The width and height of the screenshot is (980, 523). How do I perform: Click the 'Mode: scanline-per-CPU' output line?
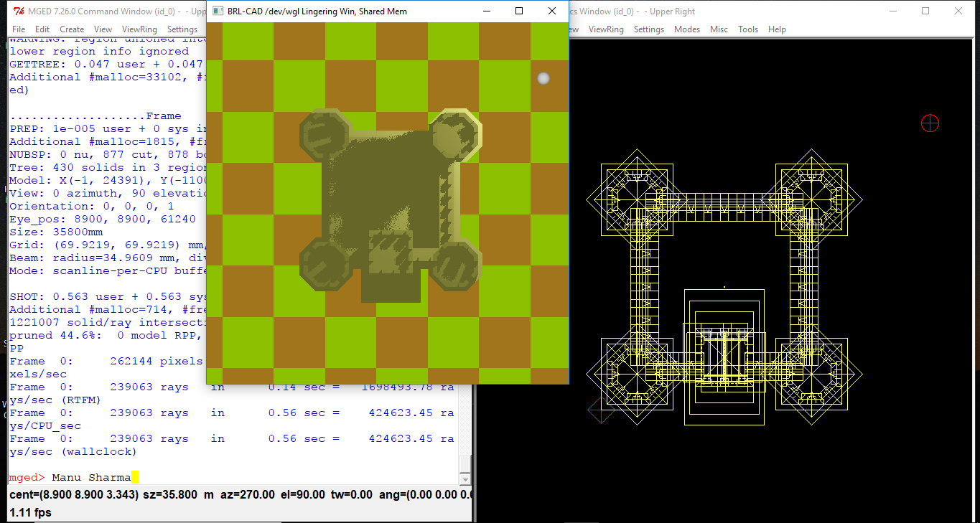pos(108,271)
